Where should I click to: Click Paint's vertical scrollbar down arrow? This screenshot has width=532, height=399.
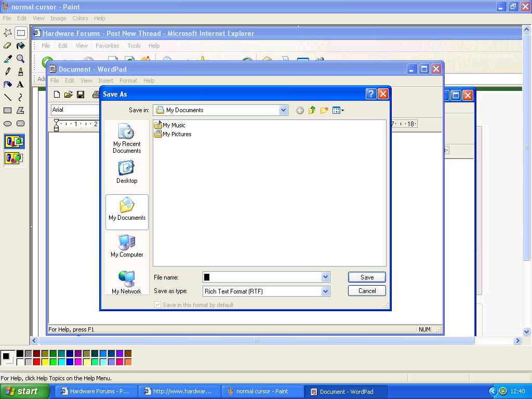(526, 332)
